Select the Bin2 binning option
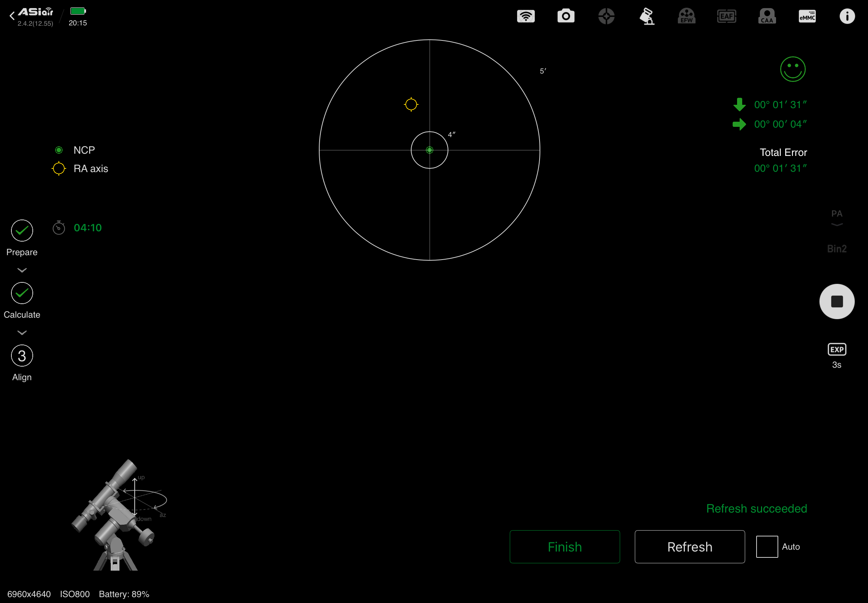Viewport: 868px width, 603px height. [x=836, y=249]
